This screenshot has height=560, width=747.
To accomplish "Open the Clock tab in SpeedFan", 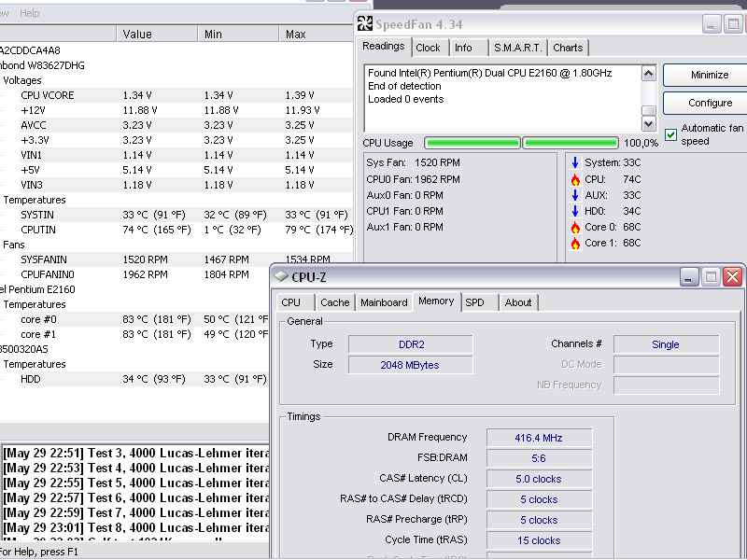I will pyautogui.click(x=428, y=48).
